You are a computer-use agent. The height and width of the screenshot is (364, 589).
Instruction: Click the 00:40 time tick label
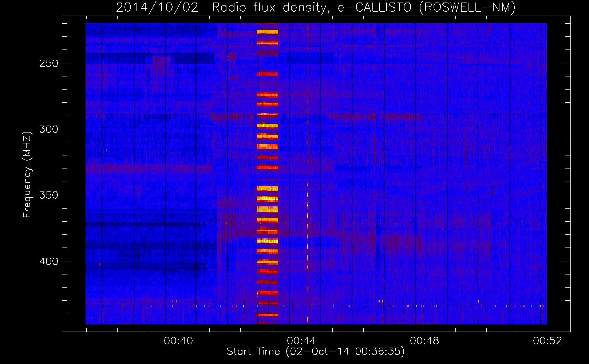point(178,341)
